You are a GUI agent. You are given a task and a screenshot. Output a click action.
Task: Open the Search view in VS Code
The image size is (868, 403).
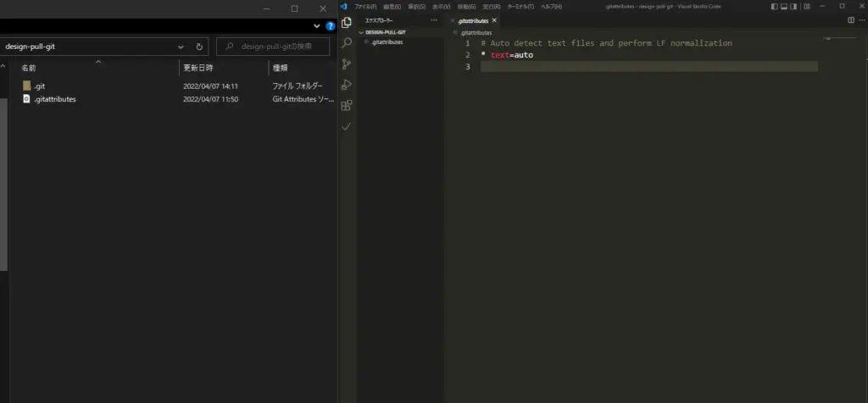tap(347, 43)
